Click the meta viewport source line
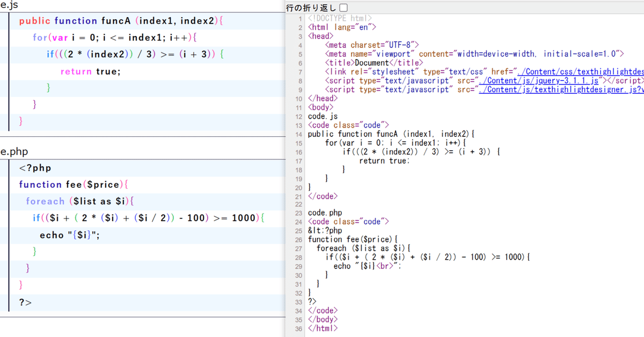 475,54
